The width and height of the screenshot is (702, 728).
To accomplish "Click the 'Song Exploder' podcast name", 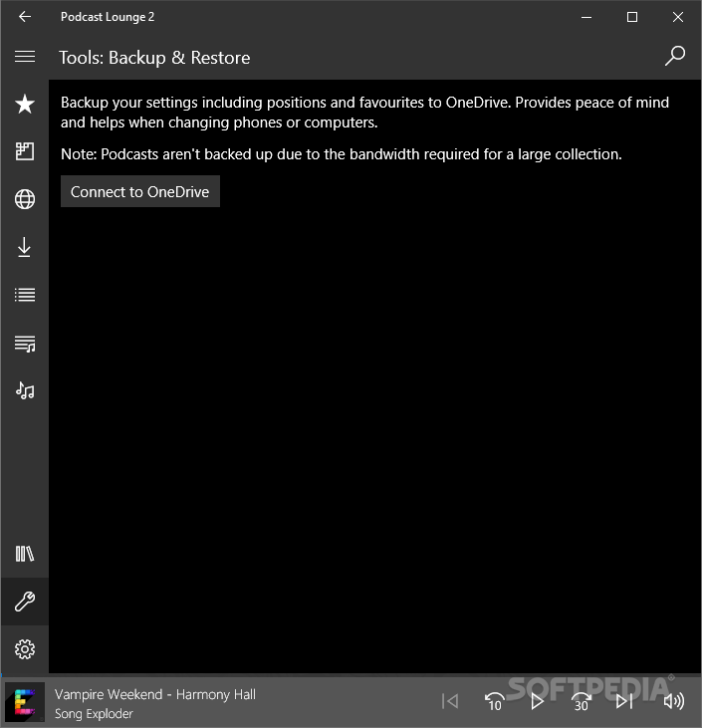I will pyautogui.click(x=94, y=714).
